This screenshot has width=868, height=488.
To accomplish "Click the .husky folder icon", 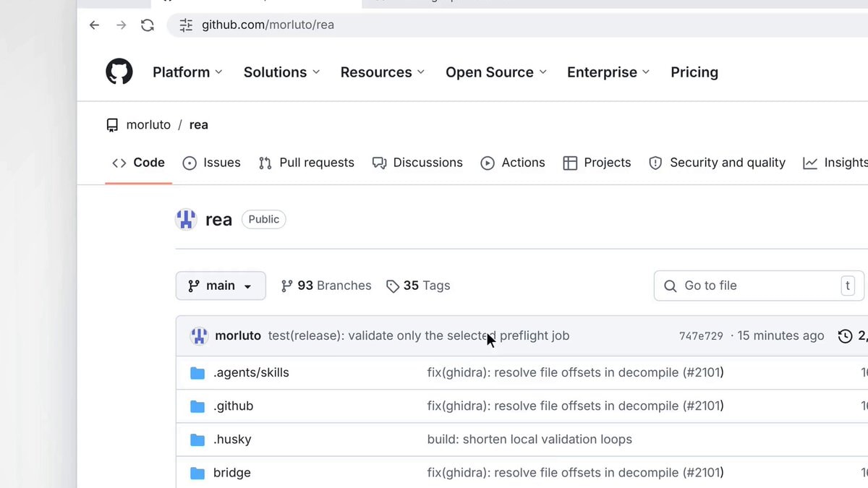I will (x=197, y=440).
